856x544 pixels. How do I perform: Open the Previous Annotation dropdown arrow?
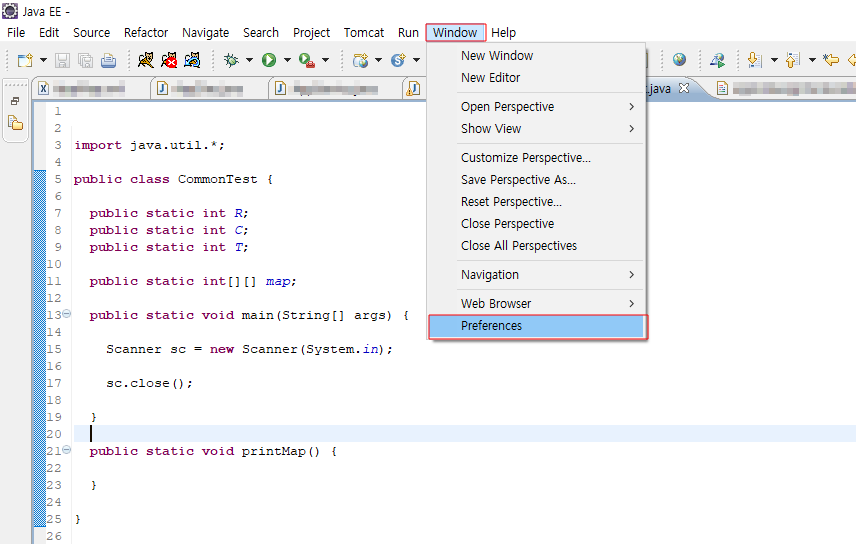tap(812, 60)
